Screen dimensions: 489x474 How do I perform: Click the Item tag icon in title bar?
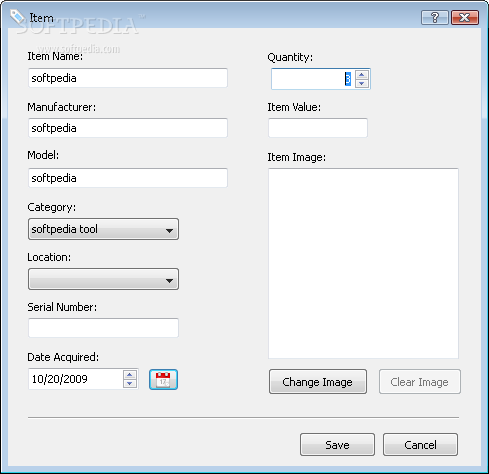(x=17, y=16)
